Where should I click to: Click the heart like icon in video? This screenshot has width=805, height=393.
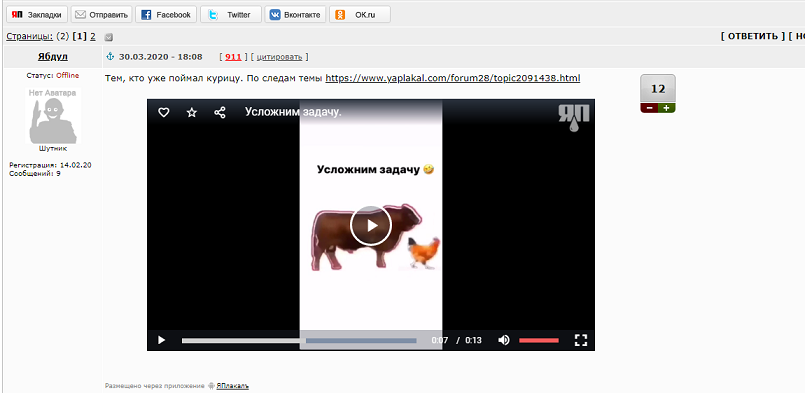pos(163,113)
